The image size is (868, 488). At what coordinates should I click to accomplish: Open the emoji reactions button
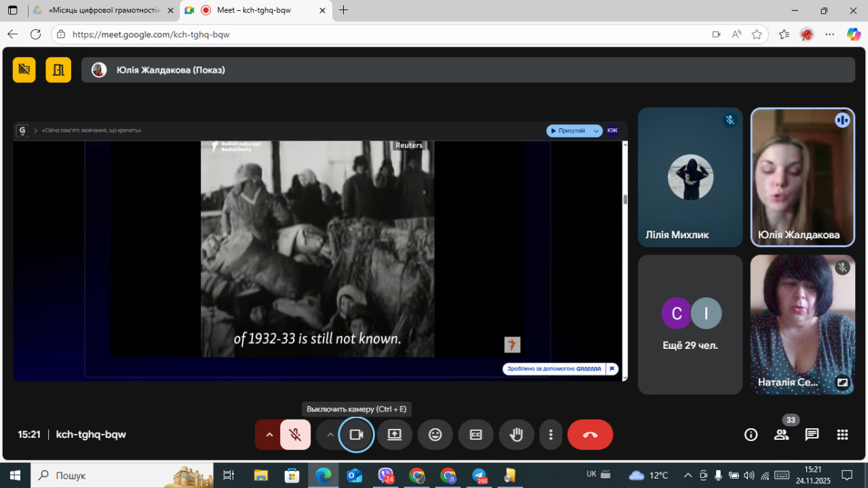click(x=435, y=435)
